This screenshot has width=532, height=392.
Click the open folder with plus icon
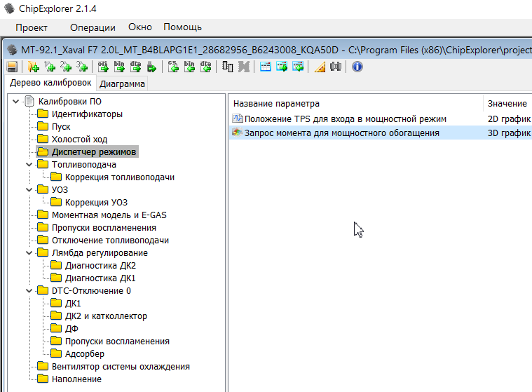coord(33,67)
